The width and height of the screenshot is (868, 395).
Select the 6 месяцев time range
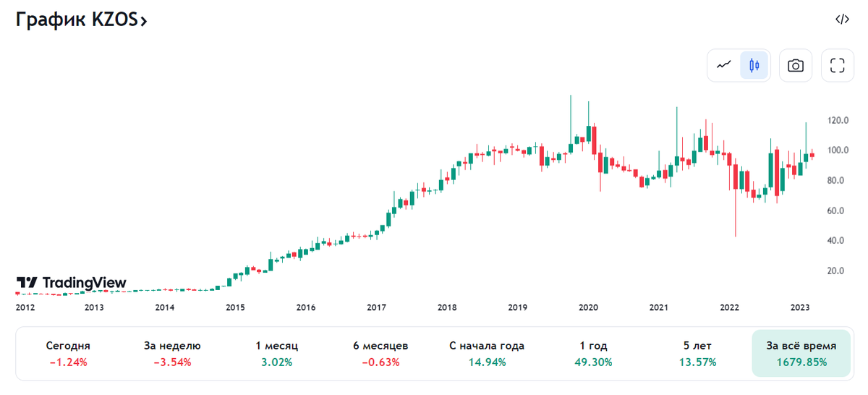[380, 353]
